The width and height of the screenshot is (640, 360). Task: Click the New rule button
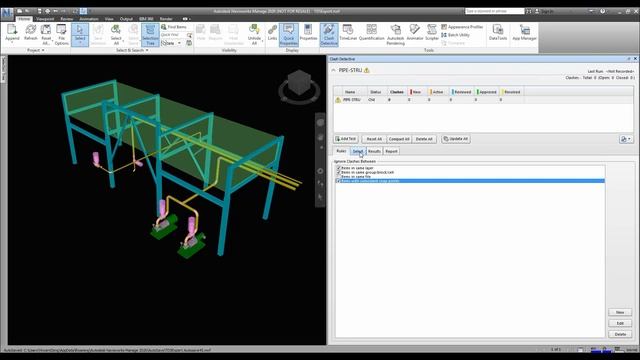tap(620, 312)
